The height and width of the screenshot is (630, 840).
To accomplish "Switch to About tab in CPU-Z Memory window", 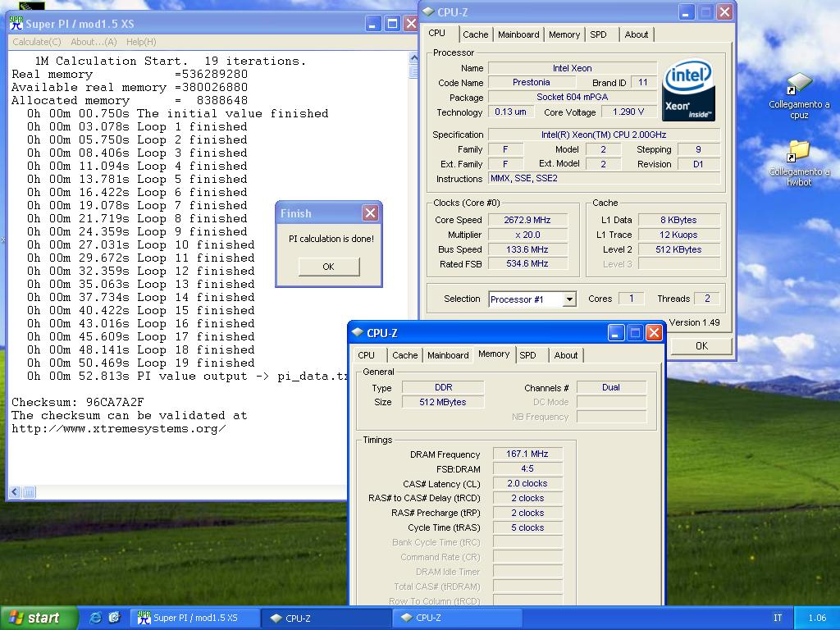I will coord(566,354).
